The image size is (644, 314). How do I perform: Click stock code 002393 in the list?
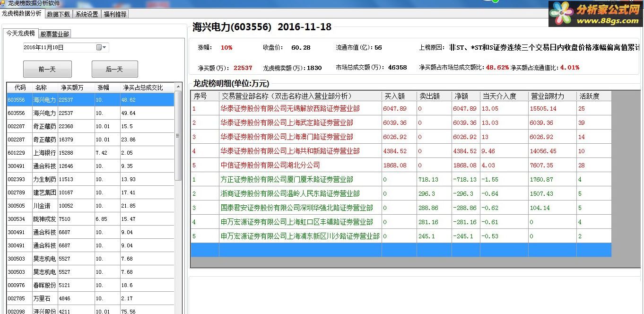tap(16, 179)
